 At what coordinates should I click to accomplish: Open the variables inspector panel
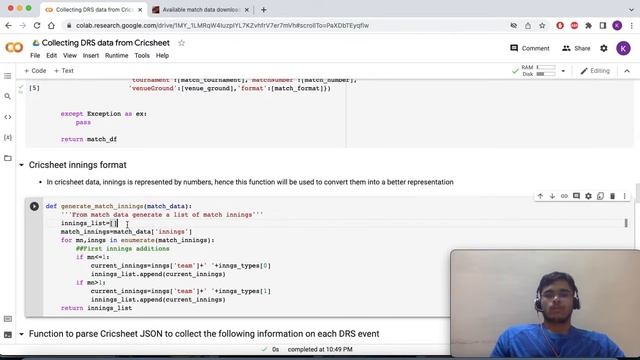pos(7,137)
